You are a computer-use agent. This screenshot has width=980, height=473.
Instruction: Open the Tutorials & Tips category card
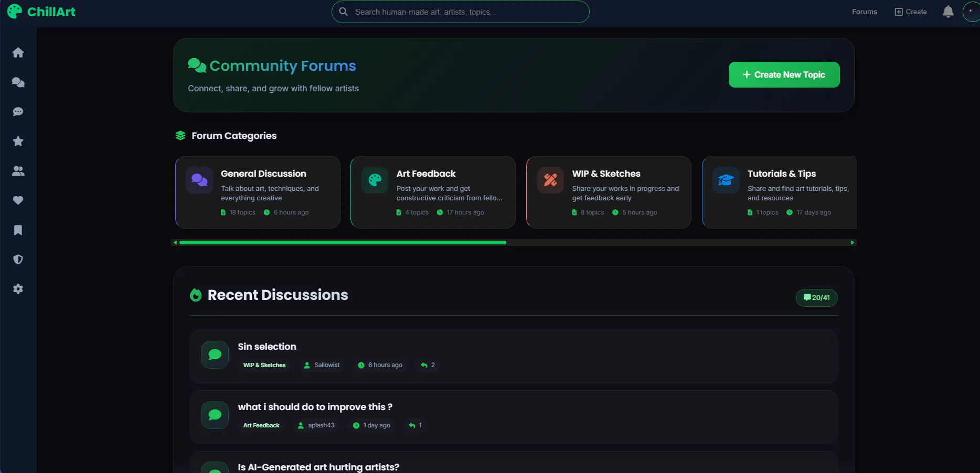(779, 192)
